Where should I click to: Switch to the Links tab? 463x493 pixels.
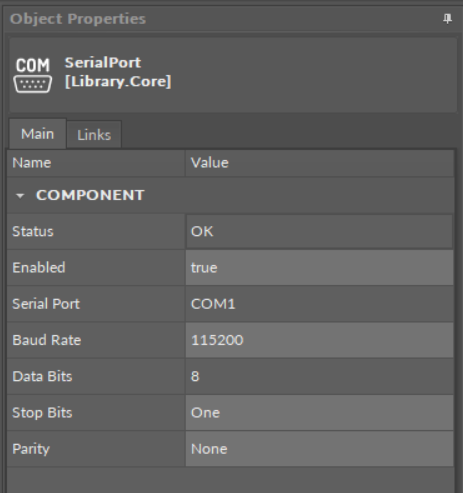click(x=94, y=135)
